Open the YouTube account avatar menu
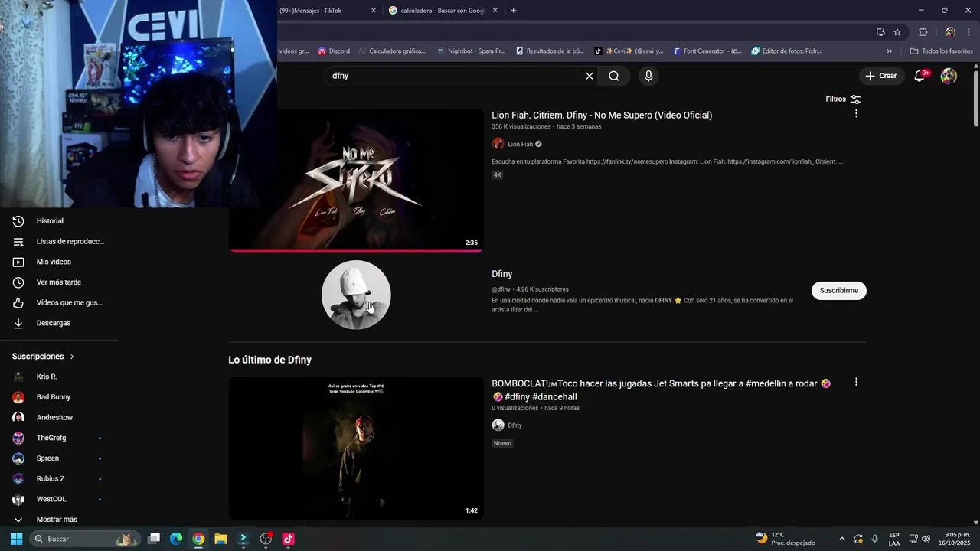The height and width of the screenshot is (551, 980). point(949,76)
